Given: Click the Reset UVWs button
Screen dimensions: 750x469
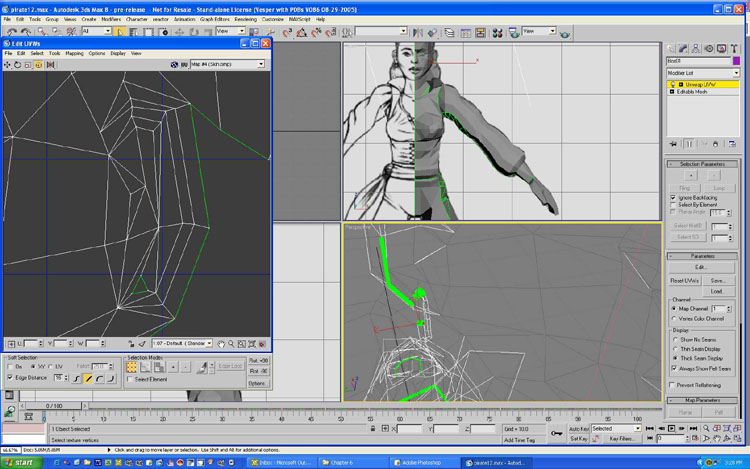Looking at the screenshot, I should coord(685,281).
